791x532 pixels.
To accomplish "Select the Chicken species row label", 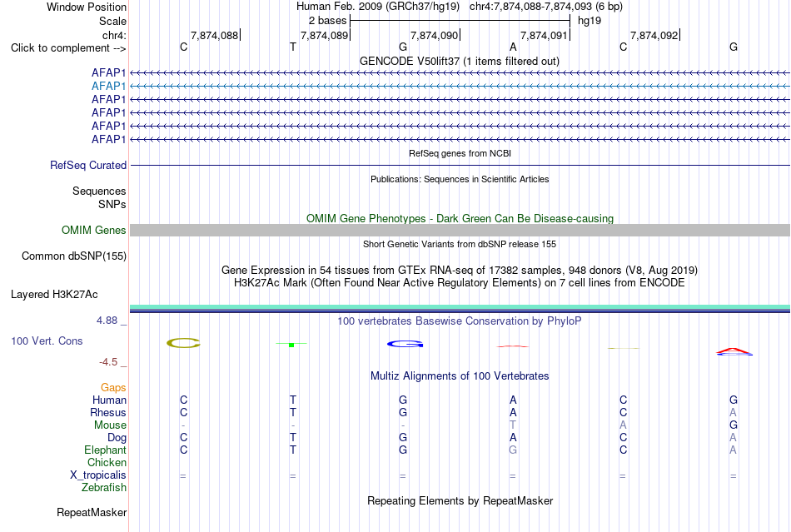I will (107, 462).
